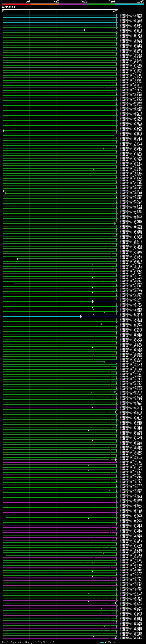Select hit label UniRef100_Q8RVP3
Image resolution: width=146 pixels, height=644 pixels.
tap(131, 45)
